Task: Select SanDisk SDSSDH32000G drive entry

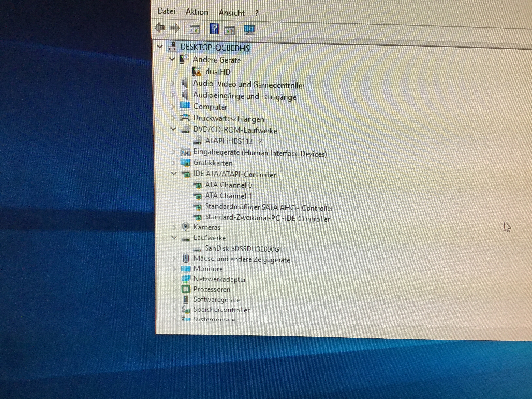Action: tap(242, 249)
